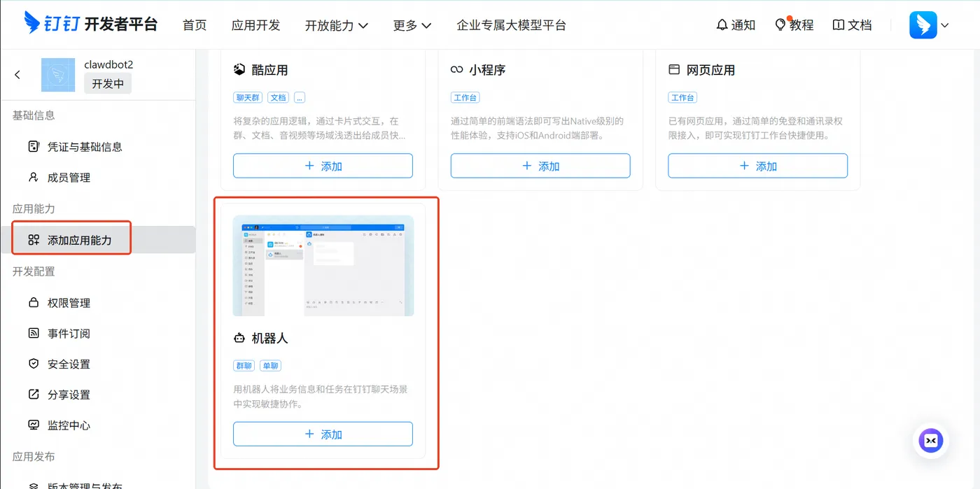The image size is (980, 489).
Task: Click the blue account avatar icon
Action: (x=923, y=25)
